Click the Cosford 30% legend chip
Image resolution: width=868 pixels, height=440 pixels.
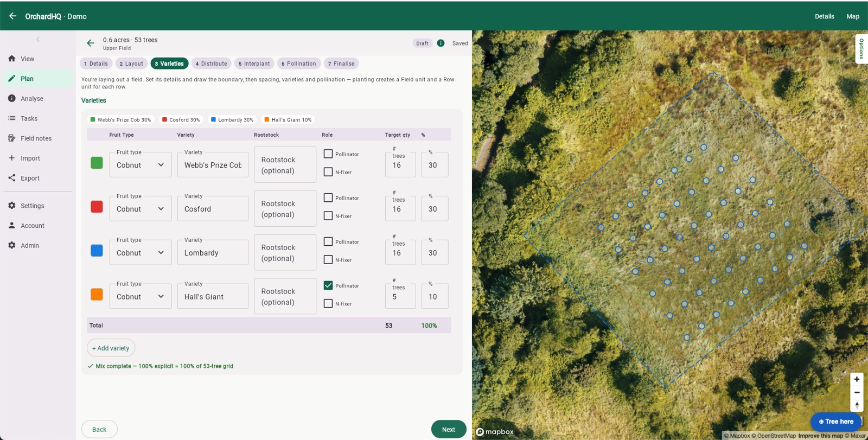click(181, 120)
